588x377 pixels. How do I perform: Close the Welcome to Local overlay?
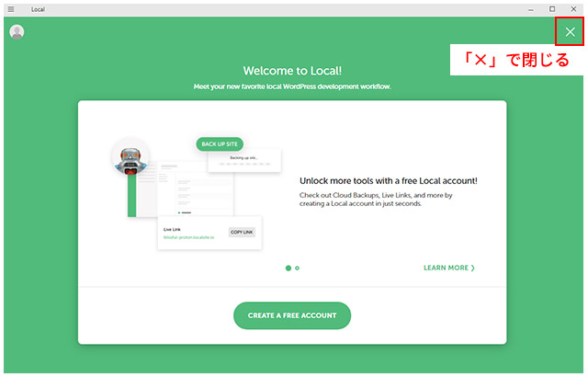click(570, 32)
